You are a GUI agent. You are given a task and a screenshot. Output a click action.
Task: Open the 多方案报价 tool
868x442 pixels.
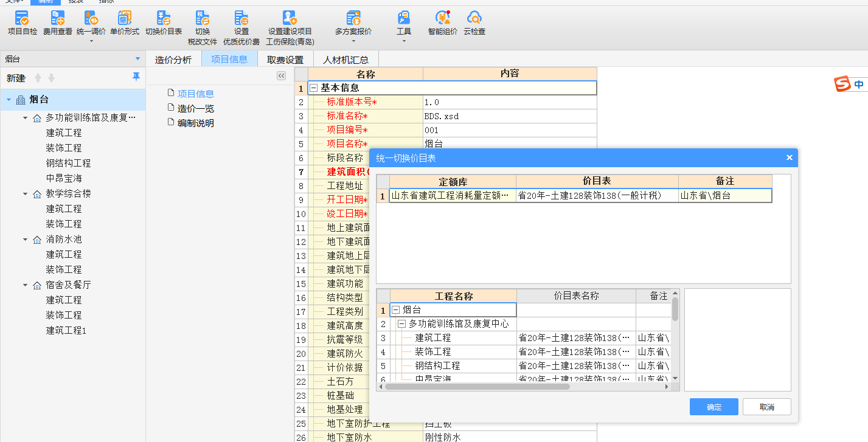pos(353,23)
